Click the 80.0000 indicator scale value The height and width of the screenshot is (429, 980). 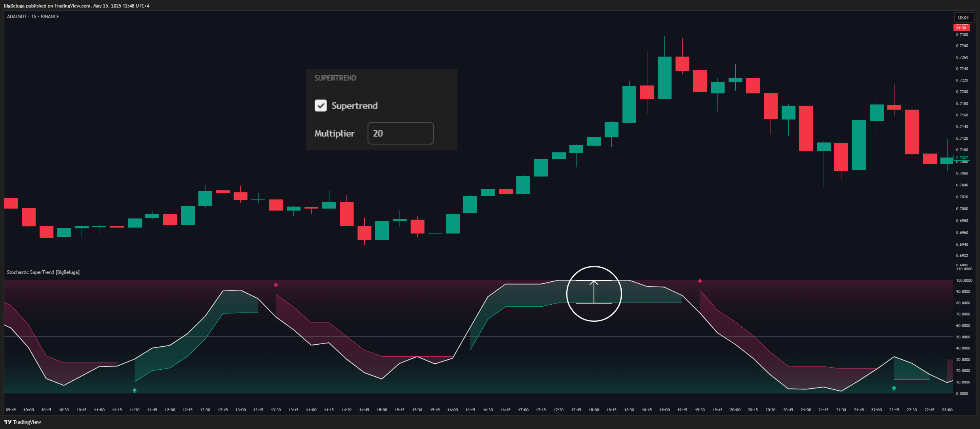[963, 303]
